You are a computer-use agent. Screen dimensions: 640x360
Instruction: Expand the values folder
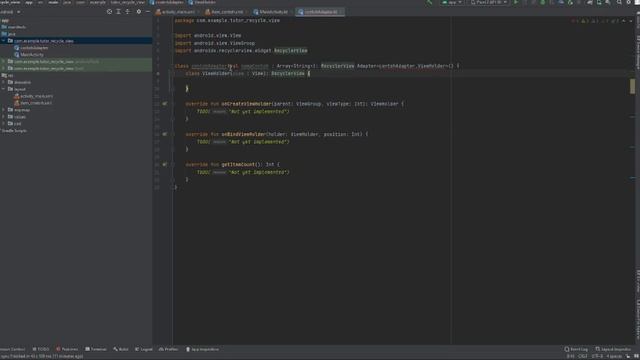point(4,117)
